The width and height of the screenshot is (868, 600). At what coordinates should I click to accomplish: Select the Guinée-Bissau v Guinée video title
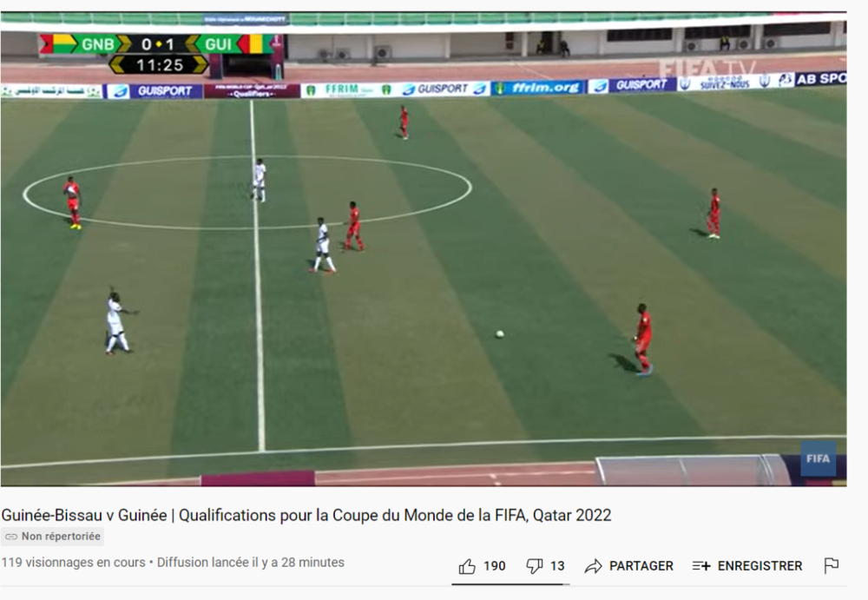pyautogui.click(x=306, y=515)
